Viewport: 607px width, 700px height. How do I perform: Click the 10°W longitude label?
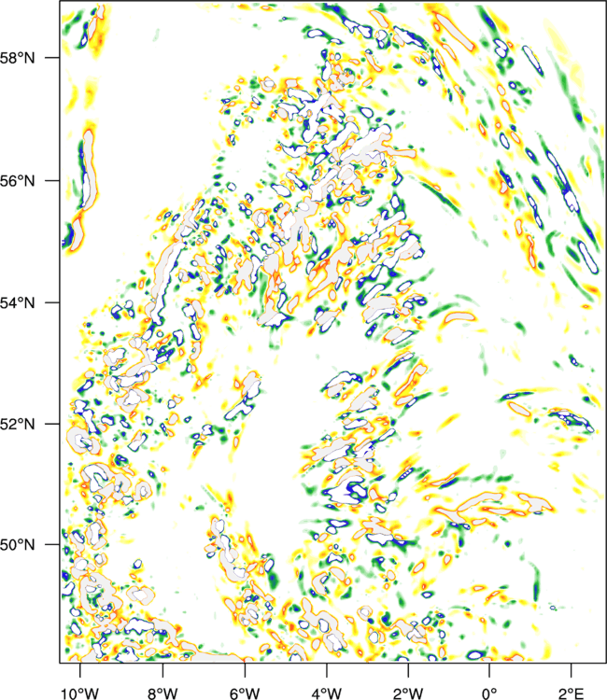point(80,693)
